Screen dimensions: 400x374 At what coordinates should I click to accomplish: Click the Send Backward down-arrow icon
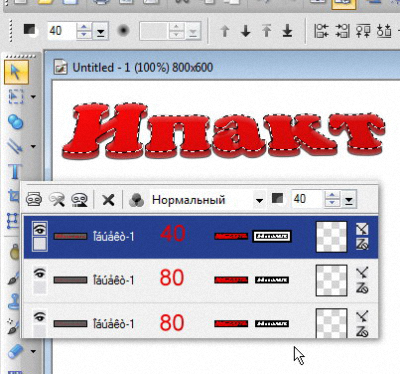[246, 31]
